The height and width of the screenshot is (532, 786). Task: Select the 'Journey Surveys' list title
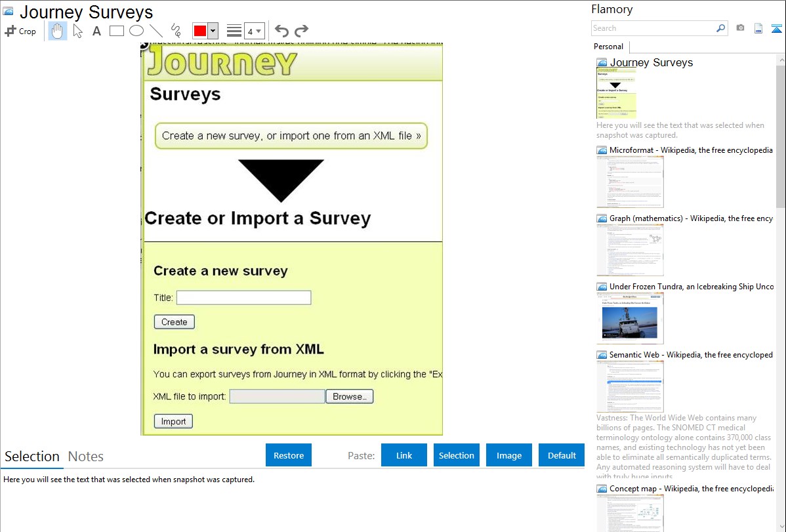pyautogui.click(x=651, y=63)
